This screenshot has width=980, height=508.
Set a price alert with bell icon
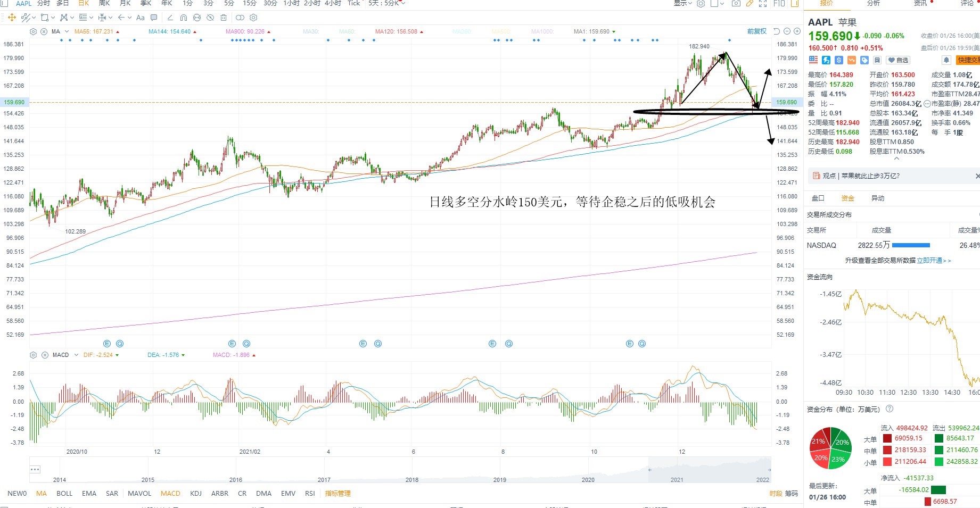click(946, 60)
